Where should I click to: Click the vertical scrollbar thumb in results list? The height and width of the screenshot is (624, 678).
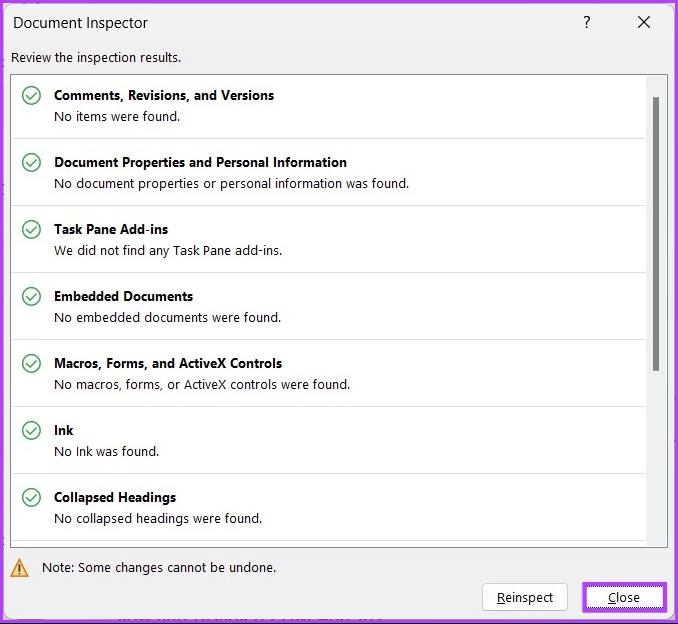click(656, 235)
